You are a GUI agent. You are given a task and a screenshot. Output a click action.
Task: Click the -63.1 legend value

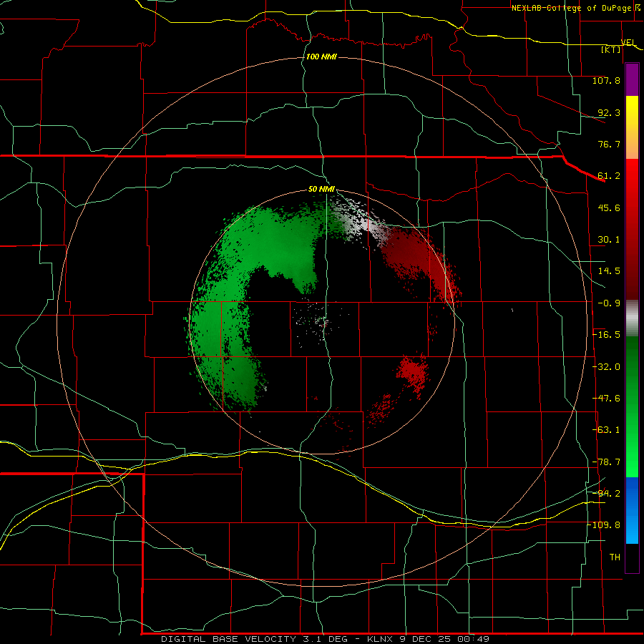click(x=606, y=430)
